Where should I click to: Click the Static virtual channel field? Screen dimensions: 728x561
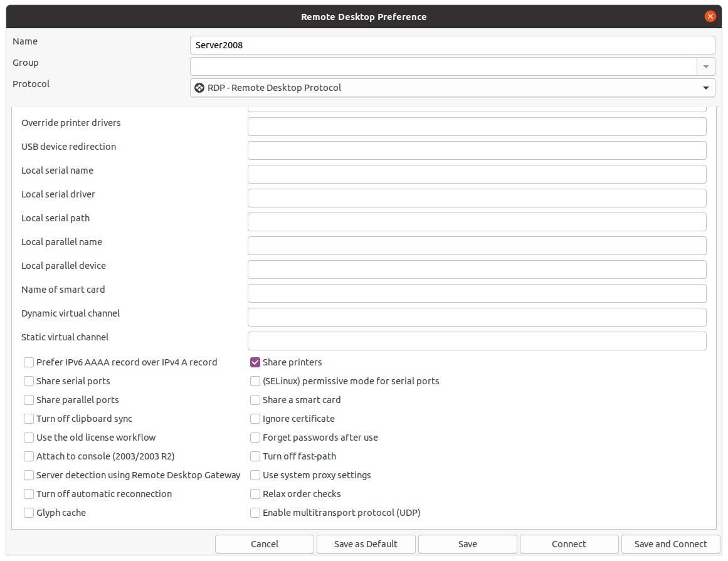477,341
